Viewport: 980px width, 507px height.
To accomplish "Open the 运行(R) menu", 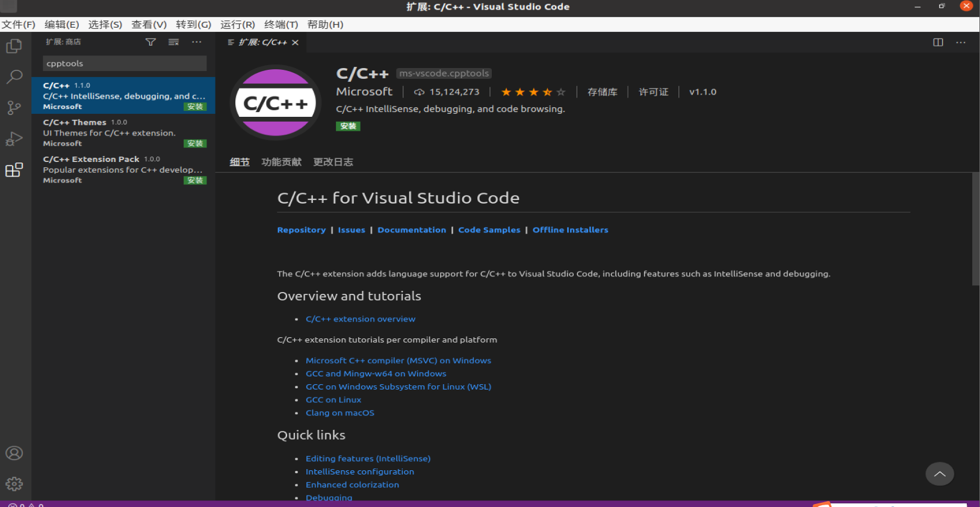I will coord(238,25).
